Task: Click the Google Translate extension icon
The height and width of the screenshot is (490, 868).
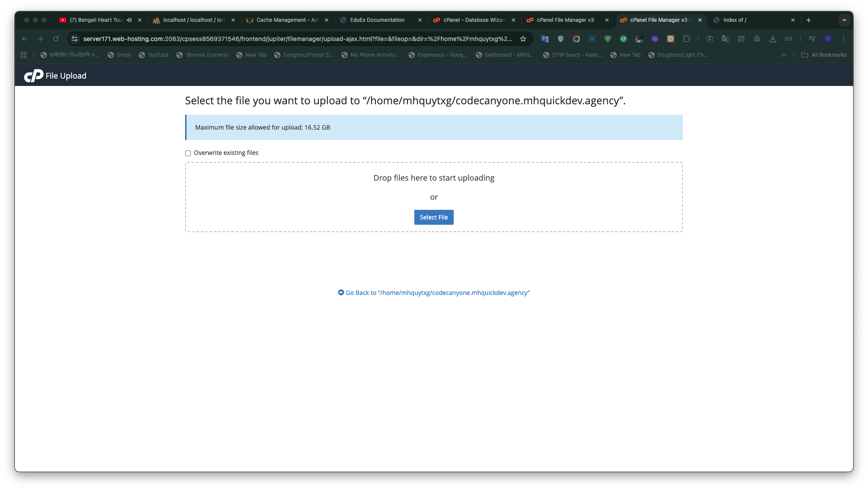Action: coord(545,39)
